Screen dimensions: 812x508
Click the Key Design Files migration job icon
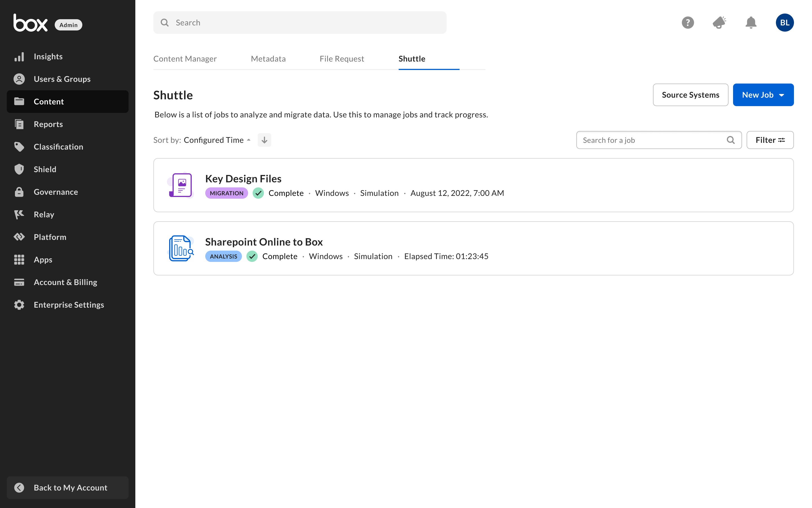[180, 185]
